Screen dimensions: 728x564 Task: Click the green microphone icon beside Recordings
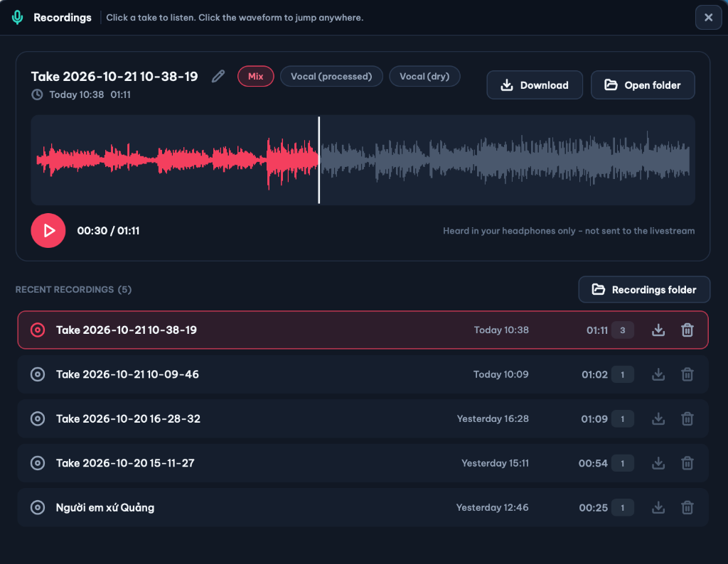coord(18,18)
